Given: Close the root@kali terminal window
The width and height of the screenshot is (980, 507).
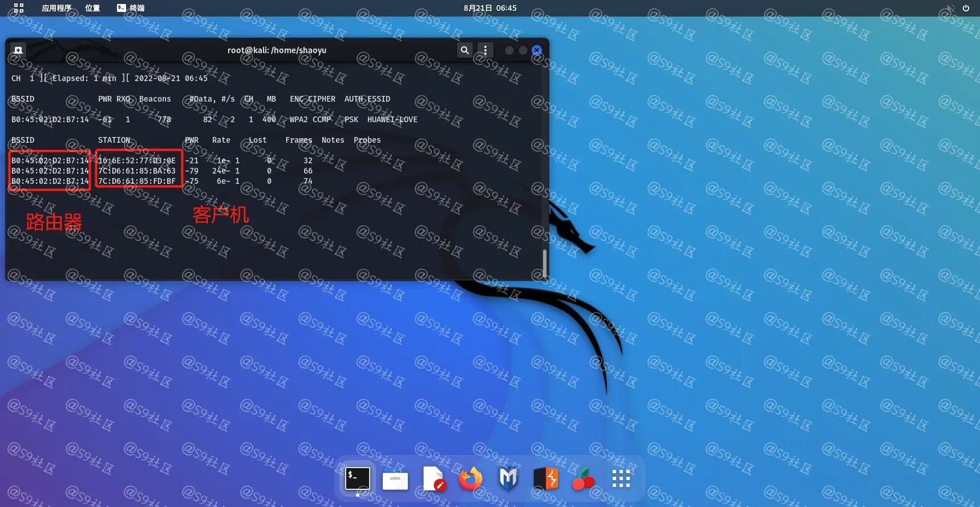Looking at the screenshot, I should pos(537,50).
